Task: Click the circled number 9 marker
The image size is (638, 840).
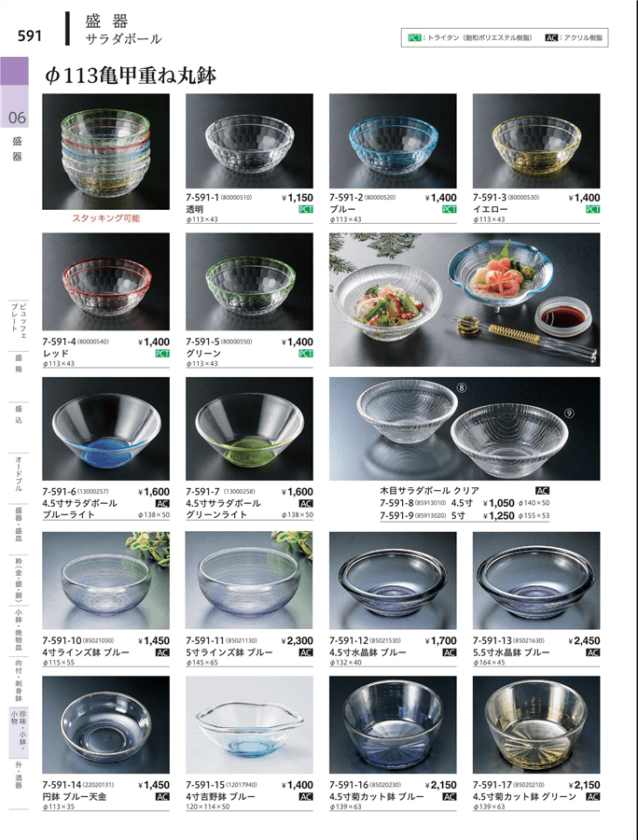Action: pyautogui.click(x=569, y=413)
